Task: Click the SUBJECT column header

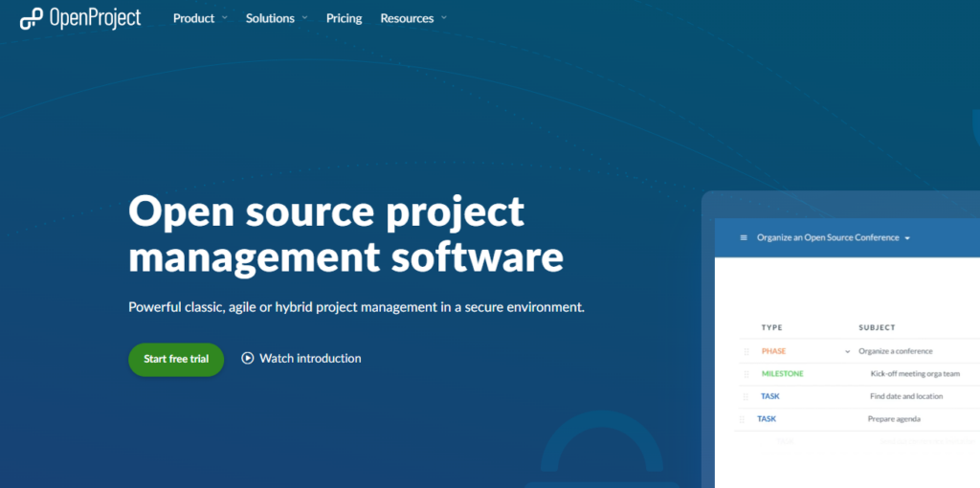Action: [877, 327]
